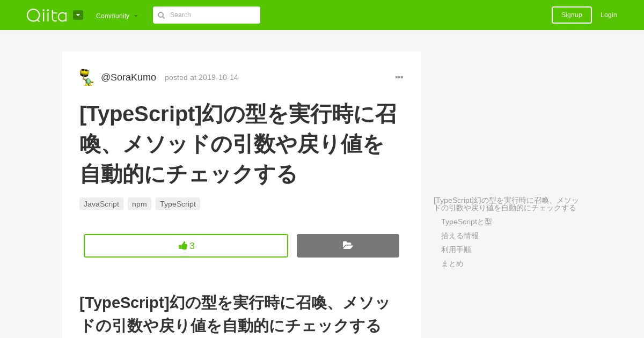
Task: Jump to '利用手順' section
Action: tap(456, 249)
